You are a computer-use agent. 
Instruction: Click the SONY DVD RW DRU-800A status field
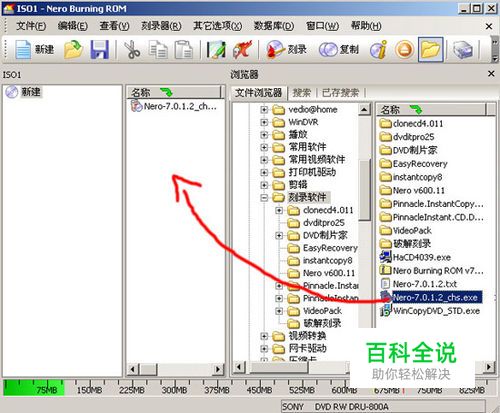tap(383, 407)
